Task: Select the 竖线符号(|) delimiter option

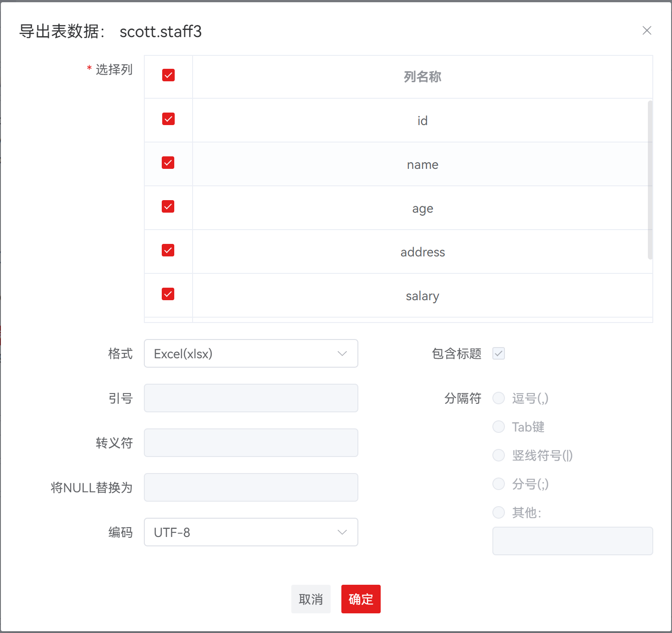Action: [499, 455]
